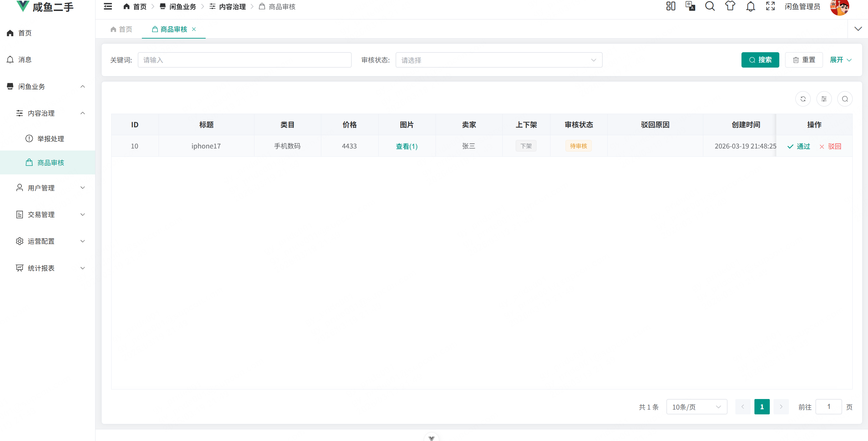The image size is (868, 441).
Task: Refresh the table using the circular refresh icon
Action: pyautogui.click(x=803, y=99)
